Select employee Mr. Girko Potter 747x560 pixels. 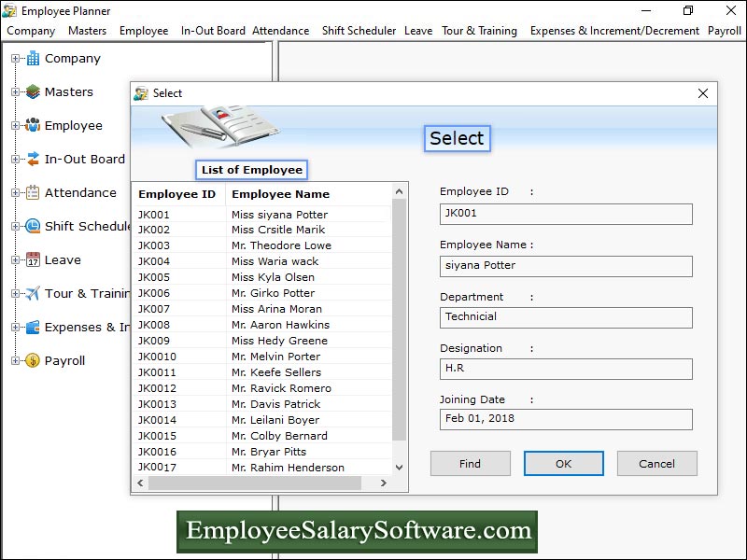[x=262, y=293]
